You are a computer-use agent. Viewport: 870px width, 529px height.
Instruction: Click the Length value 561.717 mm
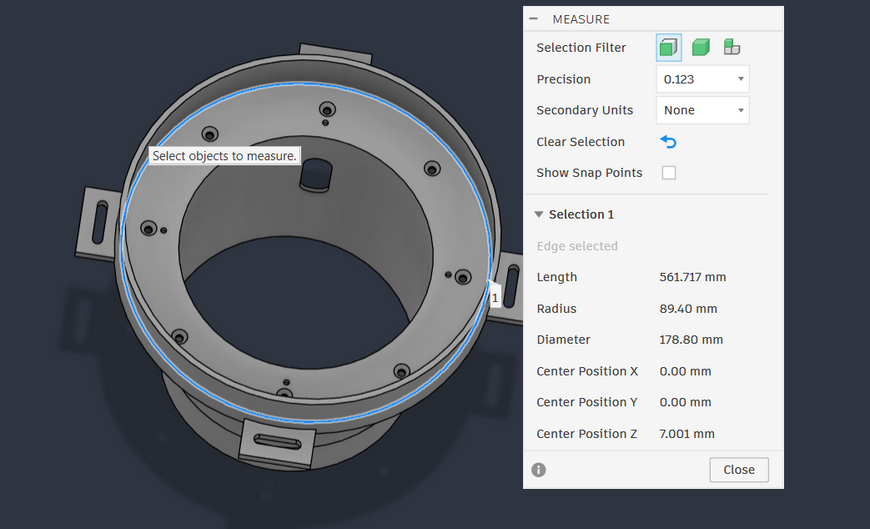click(x=692, y=277)
